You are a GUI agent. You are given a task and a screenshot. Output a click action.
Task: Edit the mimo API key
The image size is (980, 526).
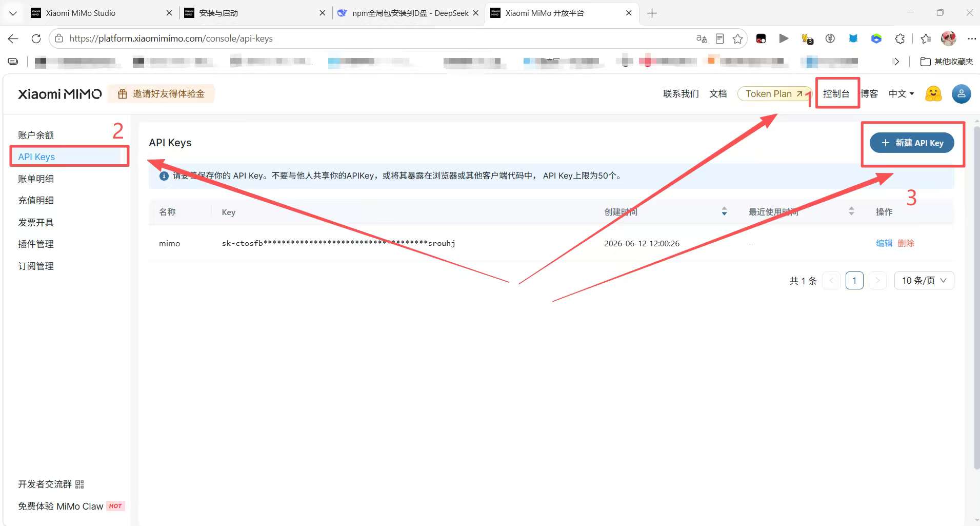coord(884,243)
